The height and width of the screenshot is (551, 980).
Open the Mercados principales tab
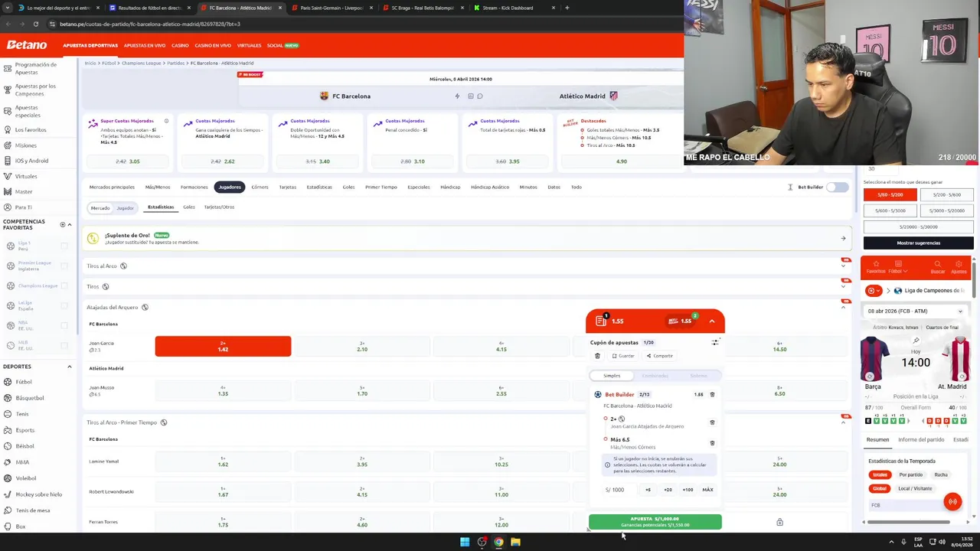(x=112, y=187)
